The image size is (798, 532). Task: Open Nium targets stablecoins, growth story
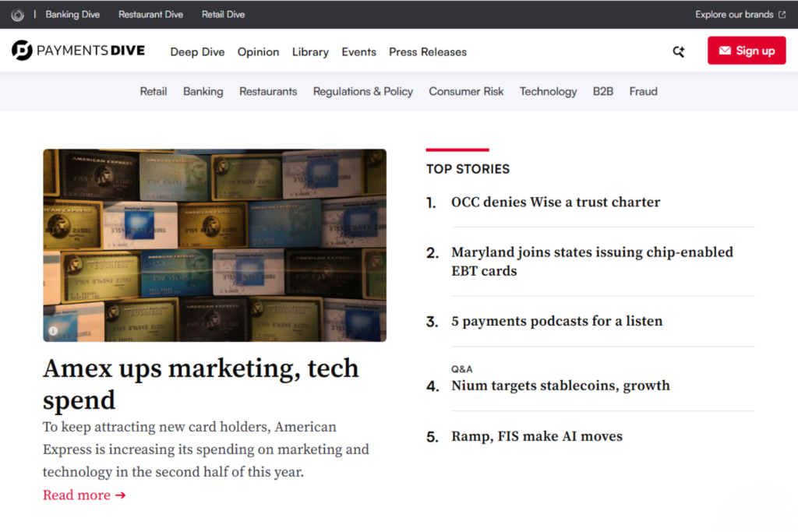[561, 386]
